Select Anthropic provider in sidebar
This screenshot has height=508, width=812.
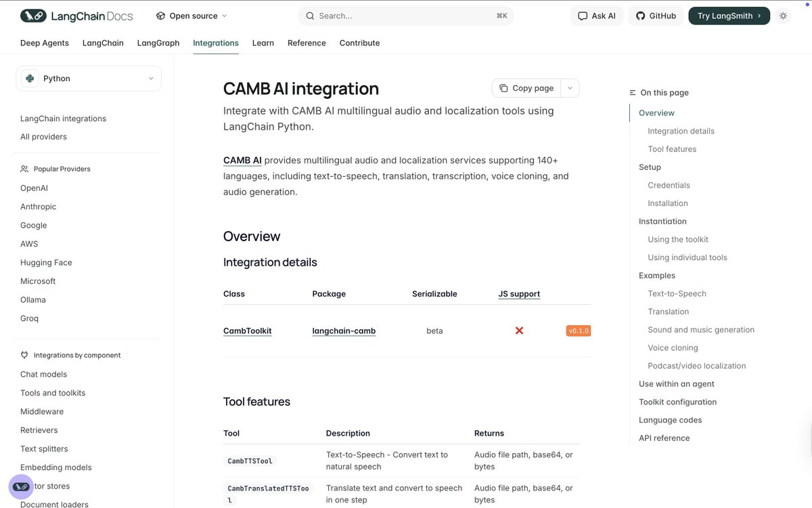pyautogui.click(x=39, y=207)
